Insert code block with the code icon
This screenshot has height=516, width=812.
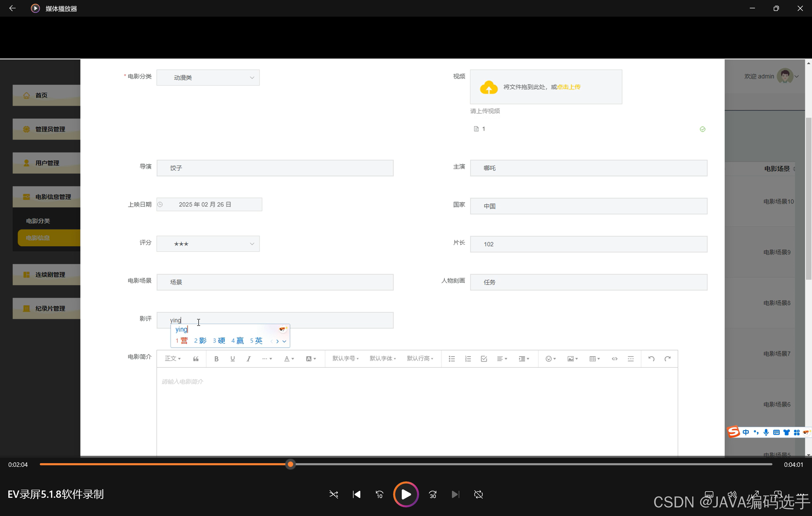[614, 359]
